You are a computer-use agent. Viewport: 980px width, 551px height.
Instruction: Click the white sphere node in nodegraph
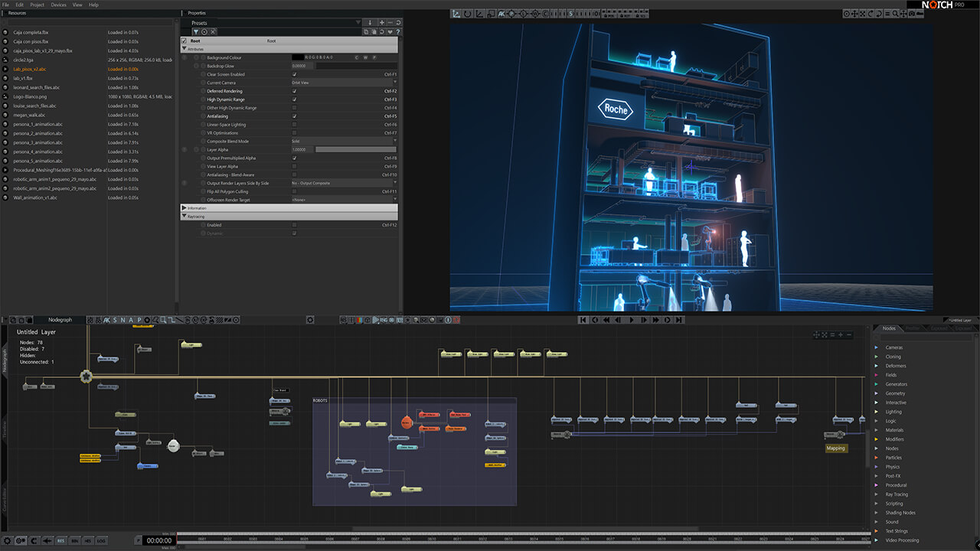[x=172, y=445]
